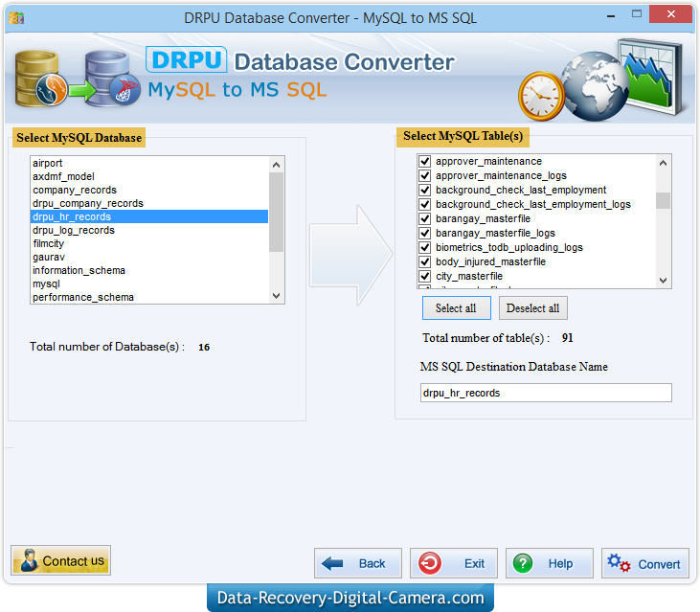The width and height of the screenshot is (700, 612).
Task: Click Select all button
Action: click(x=456, y=308)
